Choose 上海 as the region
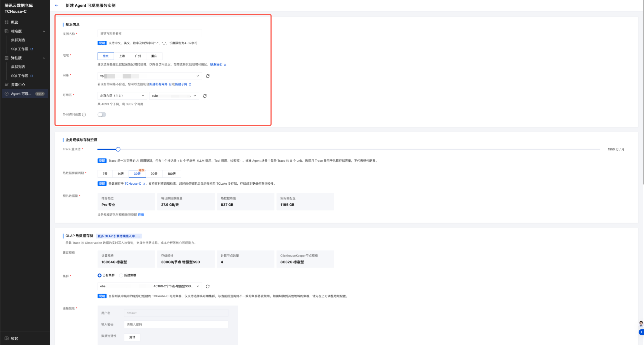Image resolution: width=644 pixels, height=345 pixels. click(122, 56)
